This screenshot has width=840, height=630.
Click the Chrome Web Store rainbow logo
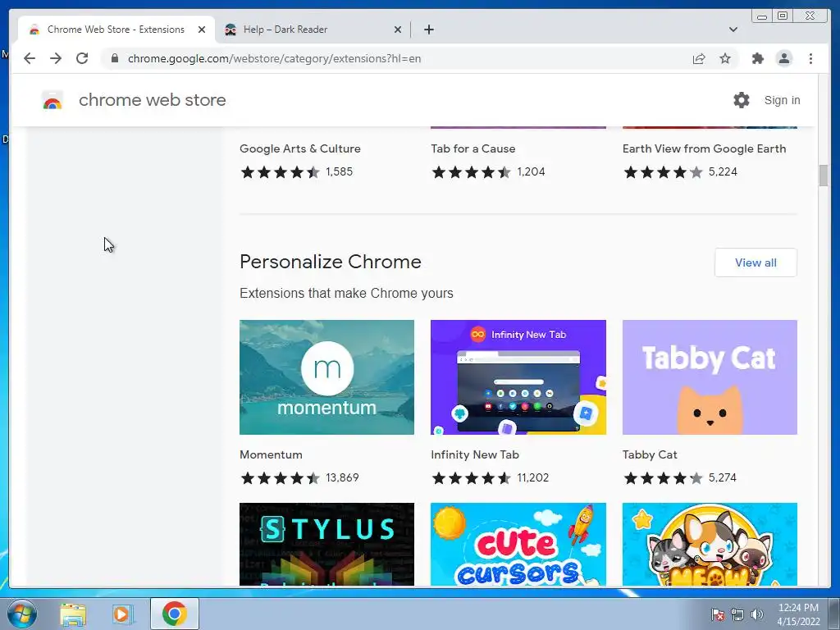click(52, 100)
